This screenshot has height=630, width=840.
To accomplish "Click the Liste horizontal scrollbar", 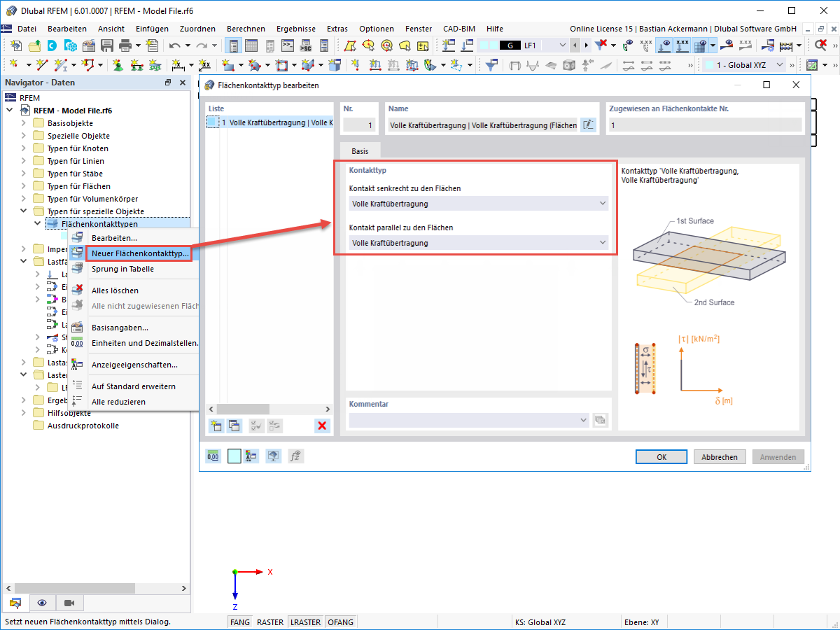I will pos(269,409).
